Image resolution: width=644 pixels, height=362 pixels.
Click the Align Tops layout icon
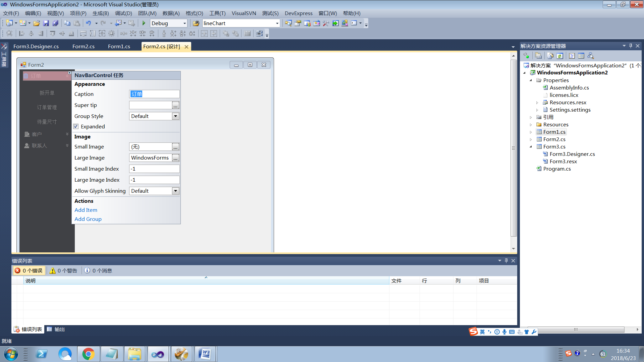pos(53,34)
